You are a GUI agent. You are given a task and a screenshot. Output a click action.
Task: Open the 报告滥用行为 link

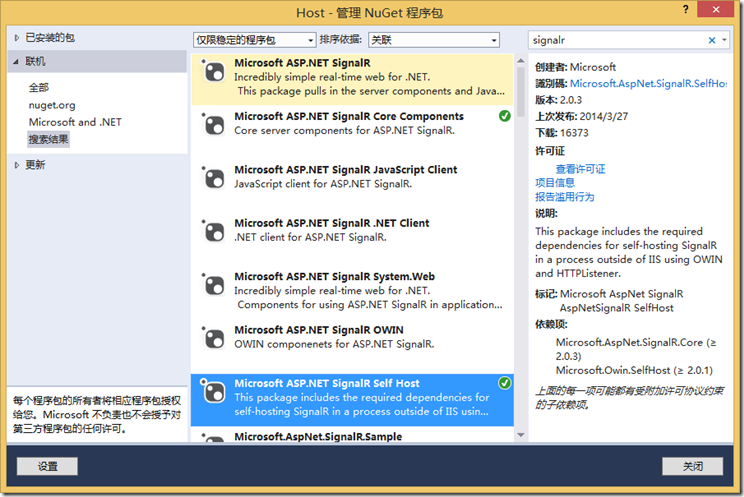(565, 197)
